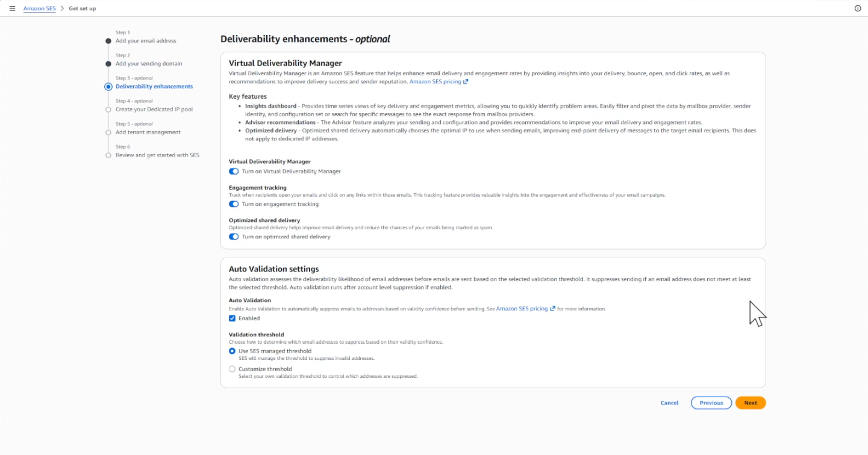Click the Previous button
The width and height of the screenshot is (868, 455).
[x=711, y=403]
